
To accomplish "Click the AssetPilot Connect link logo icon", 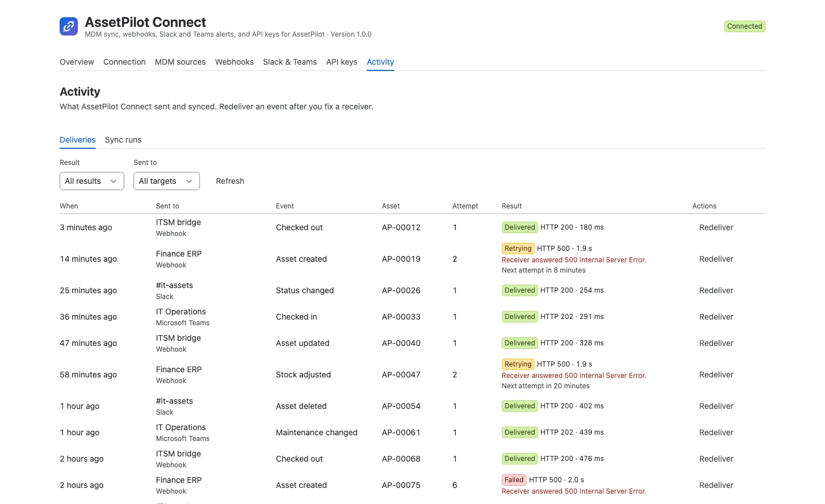I will point(69,26).
